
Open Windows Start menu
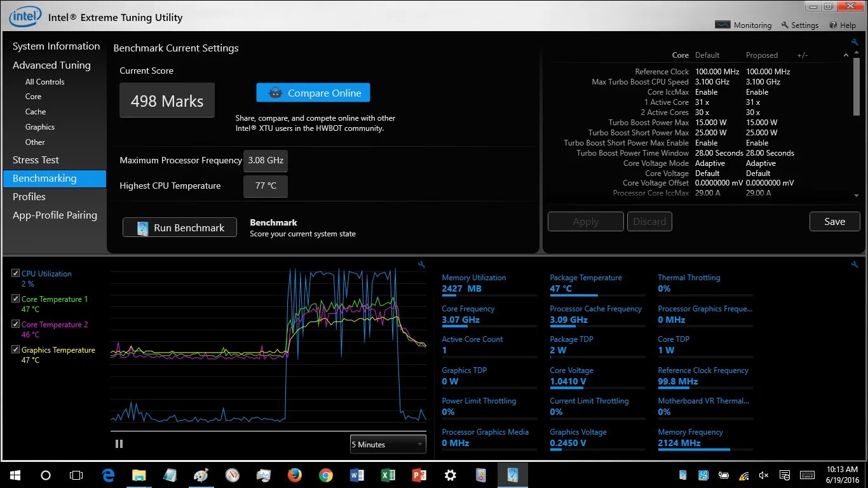point(15,475)
